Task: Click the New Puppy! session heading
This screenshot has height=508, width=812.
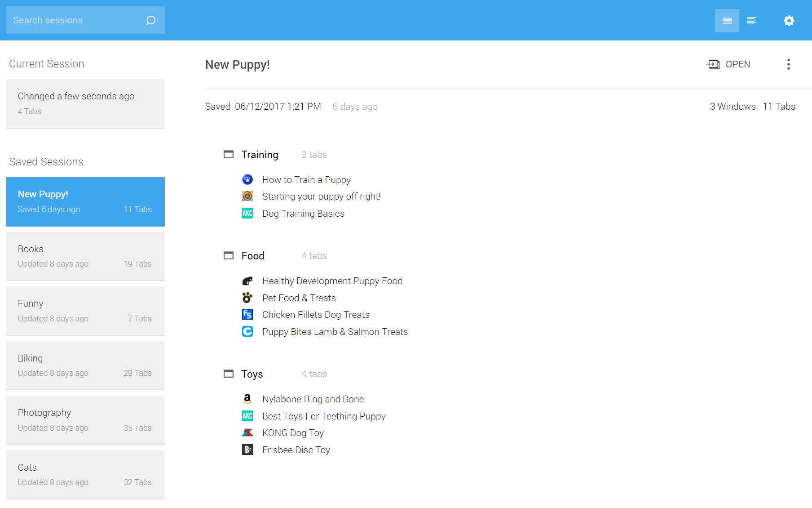Action: [x=238, y=65]
